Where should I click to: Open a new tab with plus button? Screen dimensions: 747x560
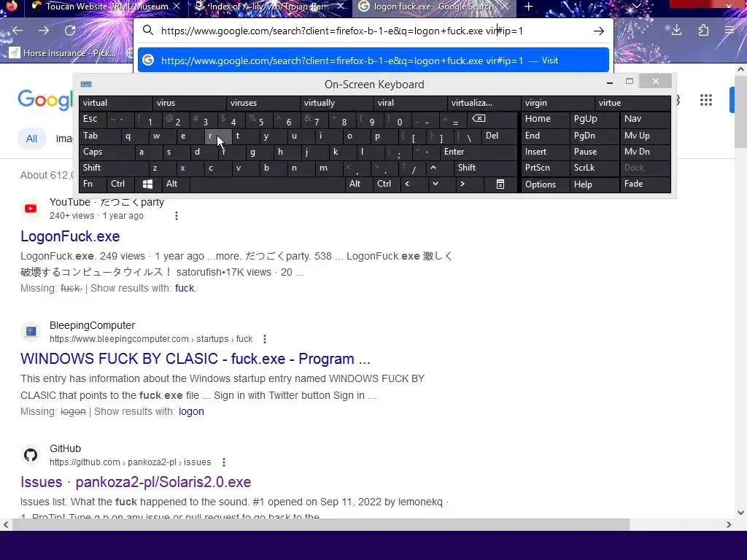tap(528, 7)
